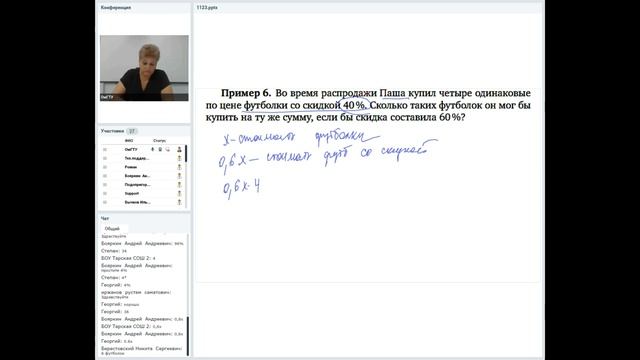
Task: Click the Статус column header
Action: (159, 141)
